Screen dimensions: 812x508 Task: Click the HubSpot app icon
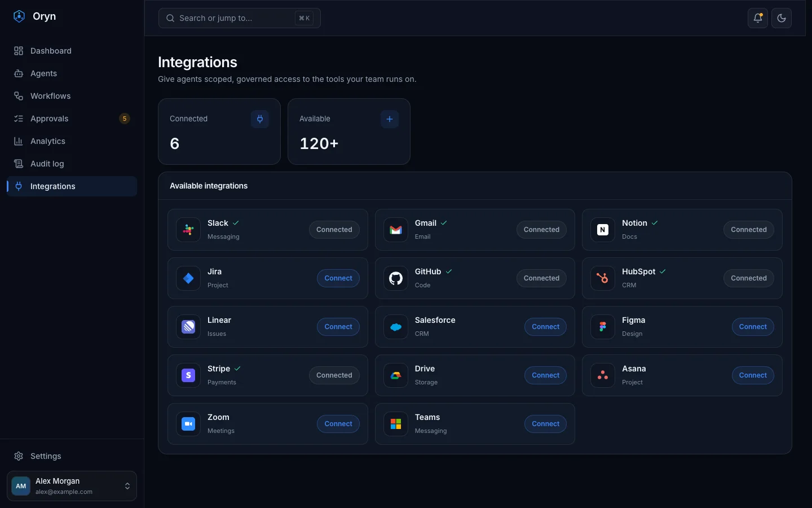tap(603, 278)
